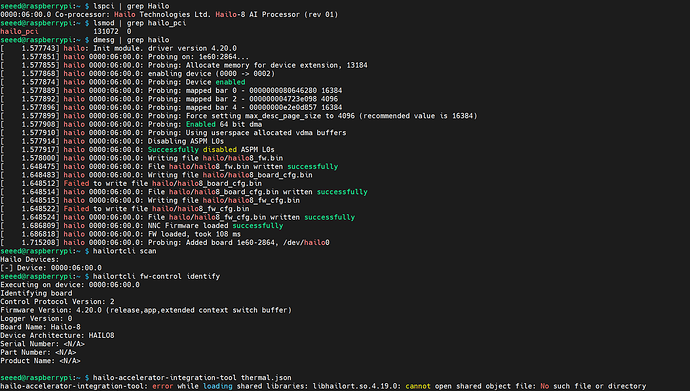
Task: Click 'Device Architecture: HAILO8' line
Action: pyautogui.click(x=57, y=336)
